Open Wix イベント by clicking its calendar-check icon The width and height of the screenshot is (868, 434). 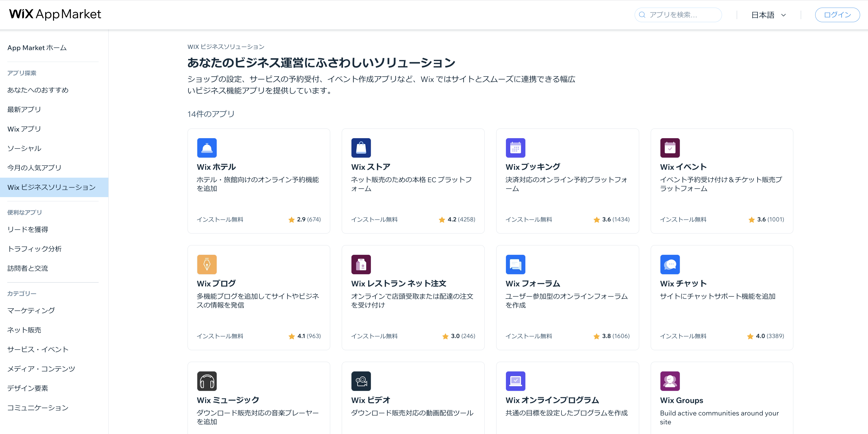(x=670, y=148)
